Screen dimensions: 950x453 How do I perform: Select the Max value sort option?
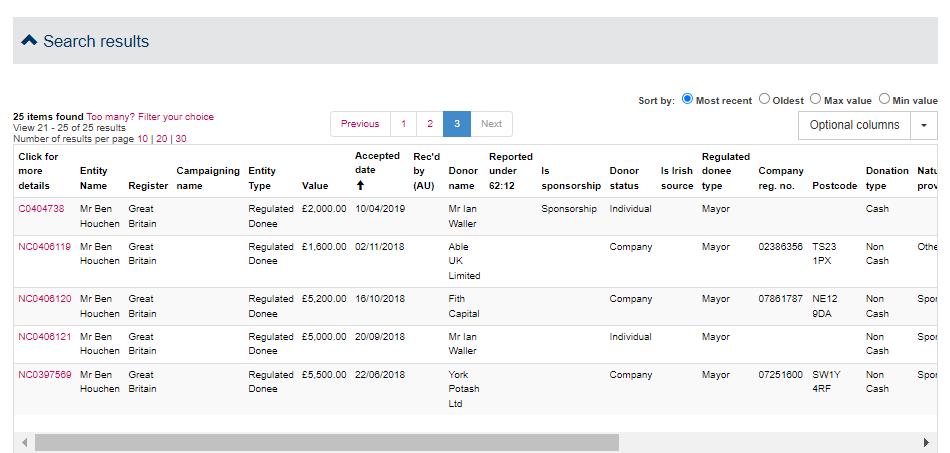(x=815, y=99)
